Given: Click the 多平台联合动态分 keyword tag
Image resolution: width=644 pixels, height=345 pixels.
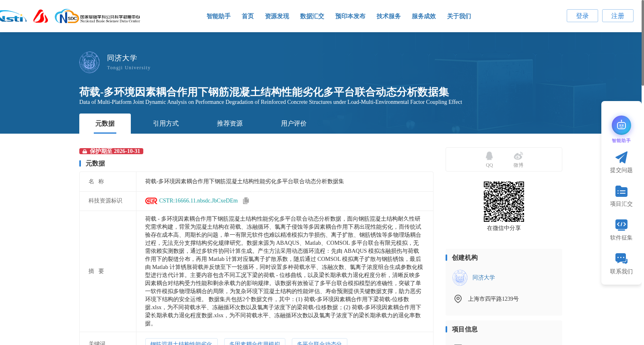Looking at the screenshot, I should pyautogui.click(x=320, y=342).
